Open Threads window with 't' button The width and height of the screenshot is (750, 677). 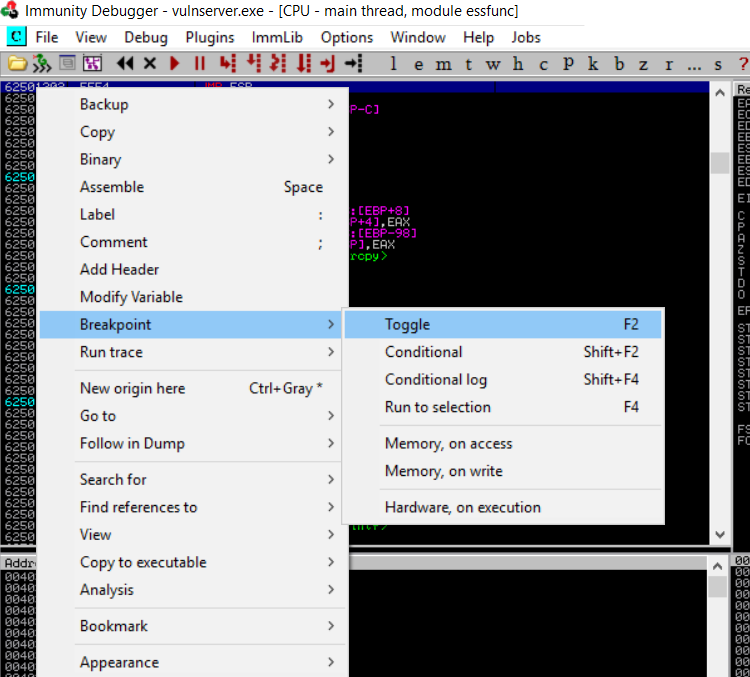[468, 64]
